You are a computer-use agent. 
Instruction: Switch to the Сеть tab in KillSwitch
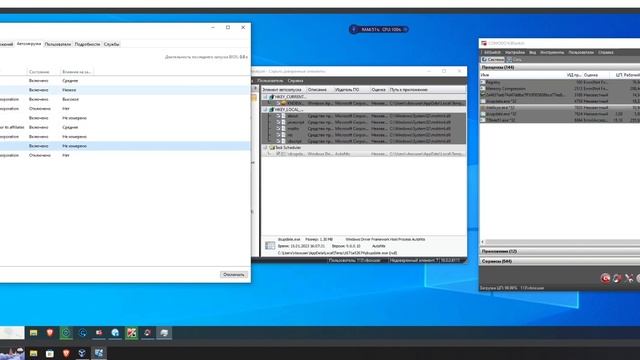tap(514, 60)
